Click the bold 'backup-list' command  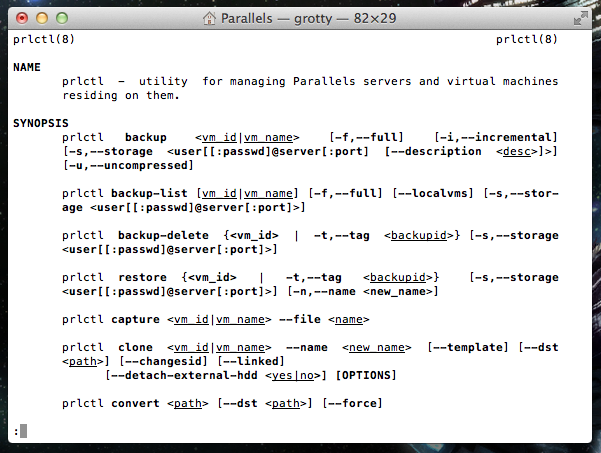pos(149,194)
